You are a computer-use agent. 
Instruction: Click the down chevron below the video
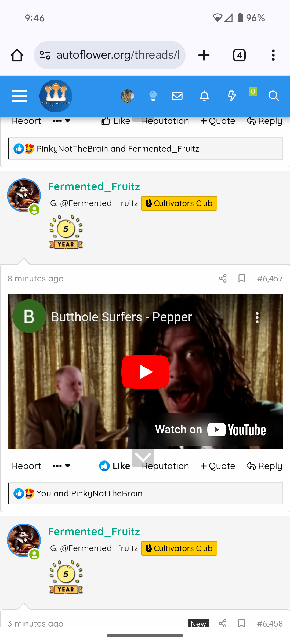143,457
